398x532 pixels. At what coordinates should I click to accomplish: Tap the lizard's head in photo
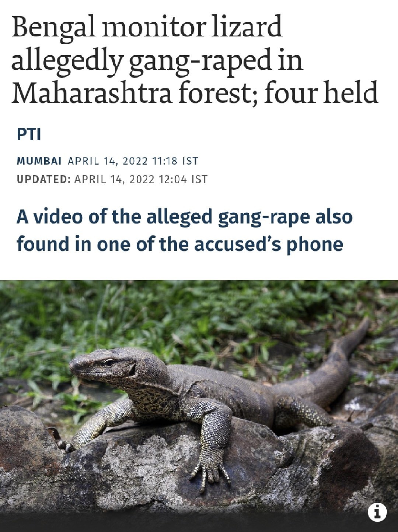107,368
